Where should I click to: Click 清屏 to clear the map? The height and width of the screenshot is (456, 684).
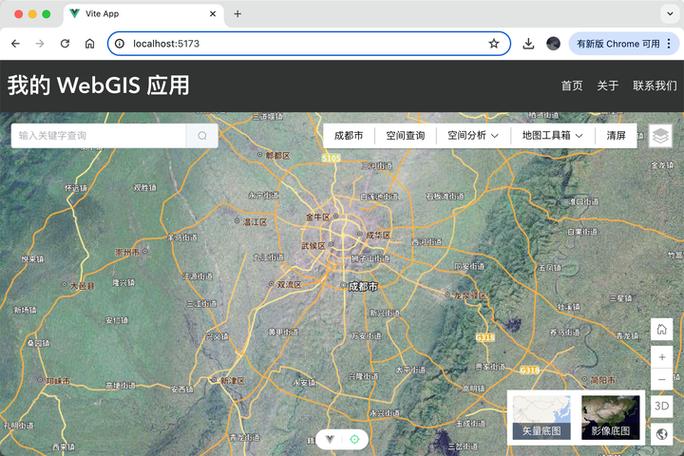tap(616, 136)
